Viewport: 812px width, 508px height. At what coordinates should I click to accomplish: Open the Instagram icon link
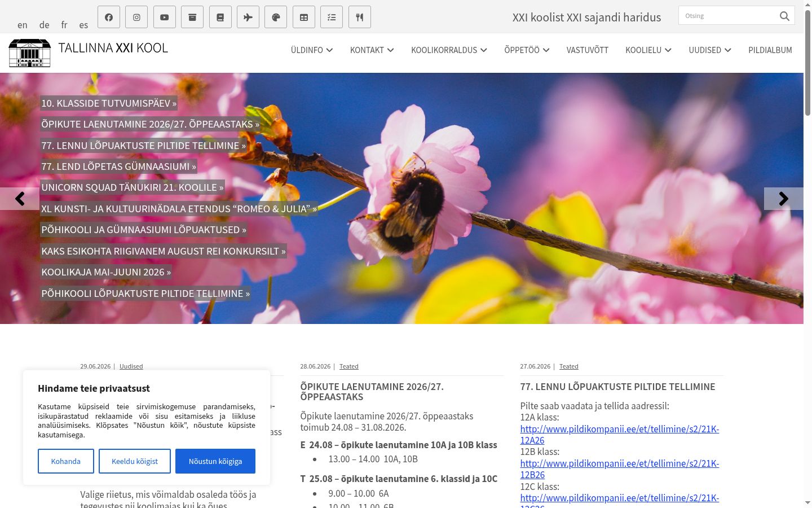pyautogui.click(x=136, y=17)
